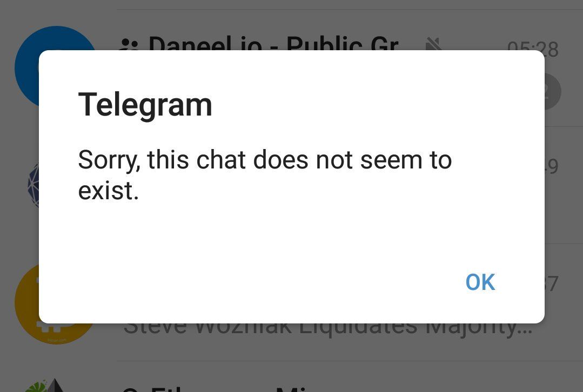Click the grey unread count badge
Viewport: 583px width, 392px height.
click(553, 91)
